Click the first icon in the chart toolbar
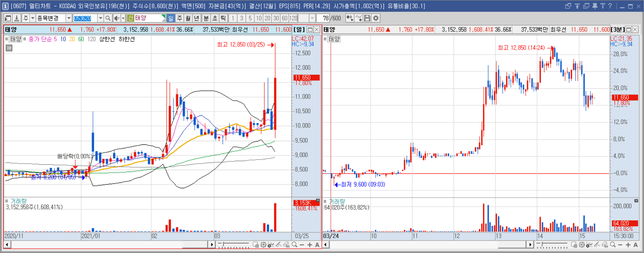 pyautogui.click(x=8, y=18)
